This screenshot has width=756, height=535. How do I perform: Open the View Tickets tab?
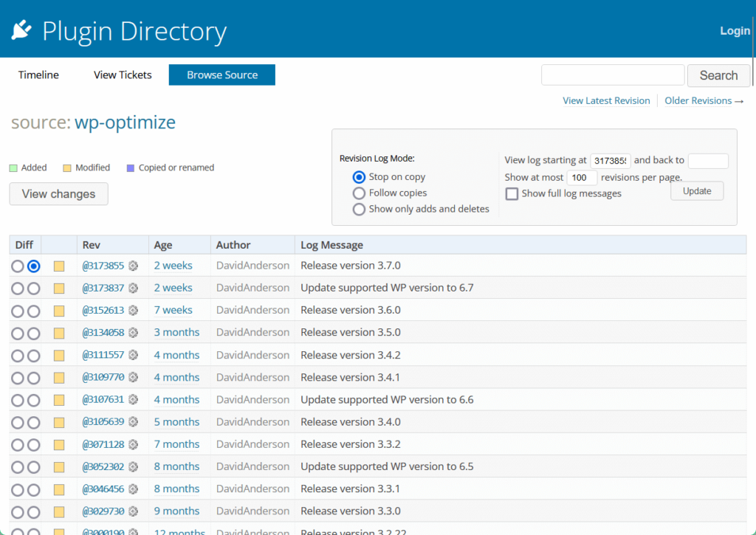coord(123,75)
